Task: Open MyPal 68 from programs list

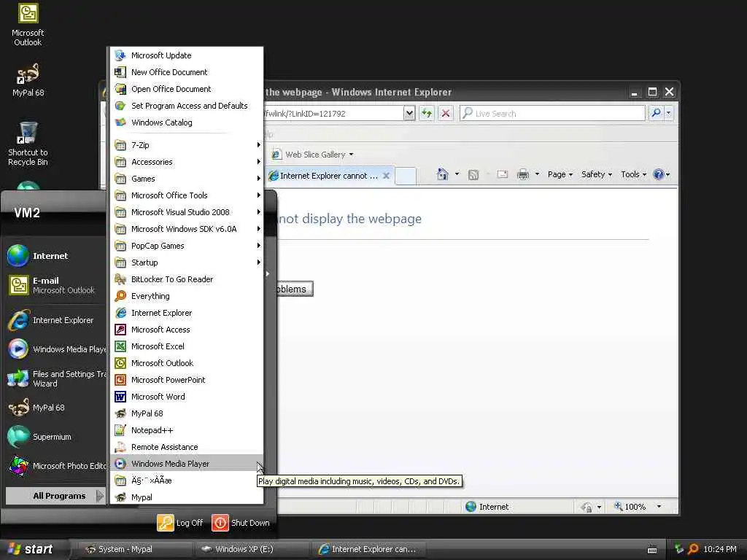Action: pos(187,413)
